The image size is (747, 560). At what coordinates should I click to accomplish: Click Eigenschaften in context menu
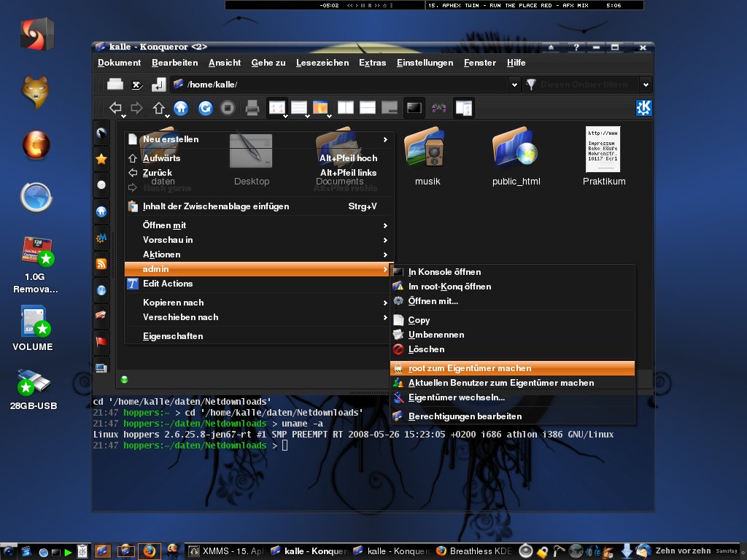258,336
